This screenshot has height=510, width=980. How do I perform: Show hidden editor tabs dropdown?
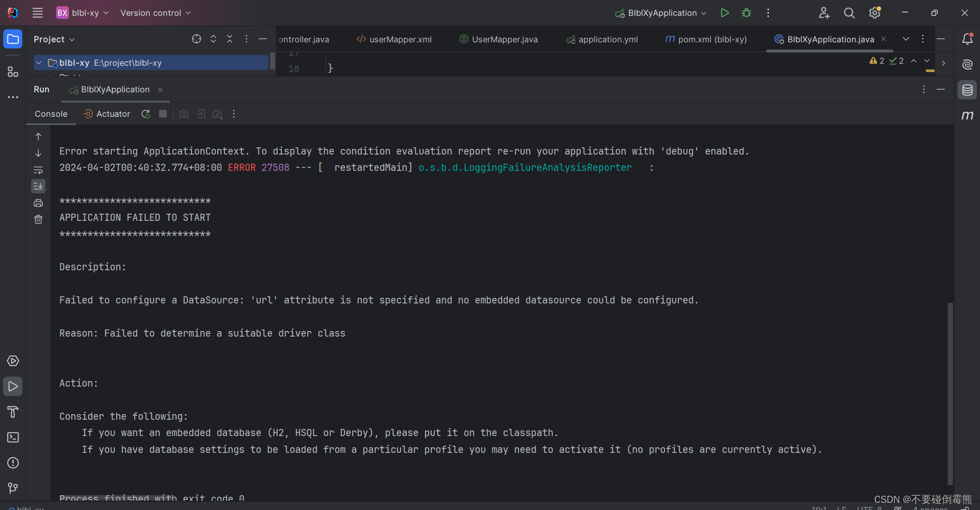pos(906,39)
